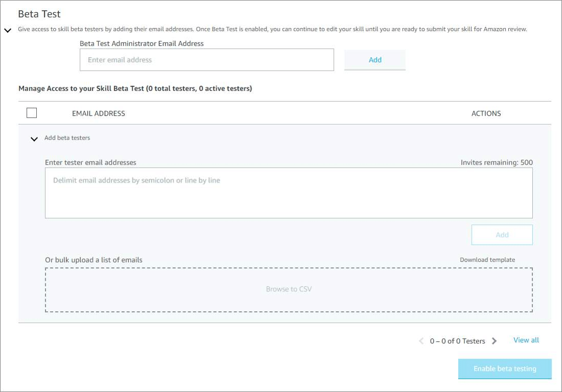Open the View all link
Screen dimensions: 562x392
(526, 340)
